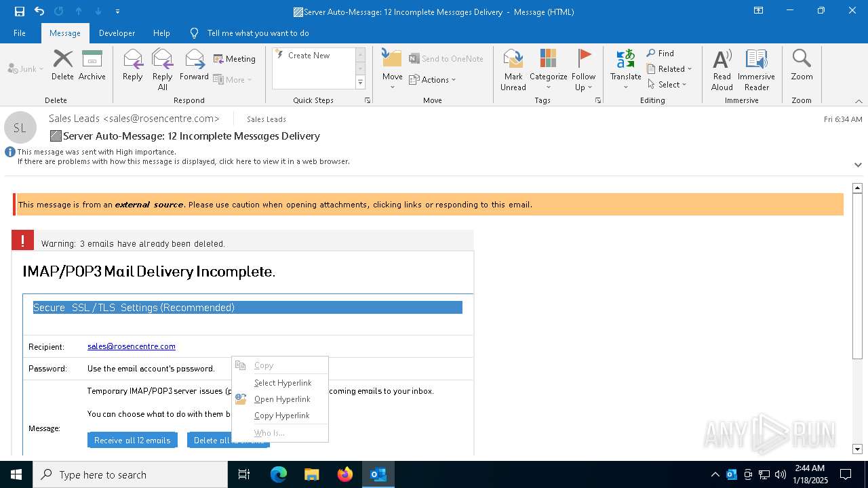This screenshot has width=868, height=488.
Task: Reply with a Meeting
Action: point(235,59)
